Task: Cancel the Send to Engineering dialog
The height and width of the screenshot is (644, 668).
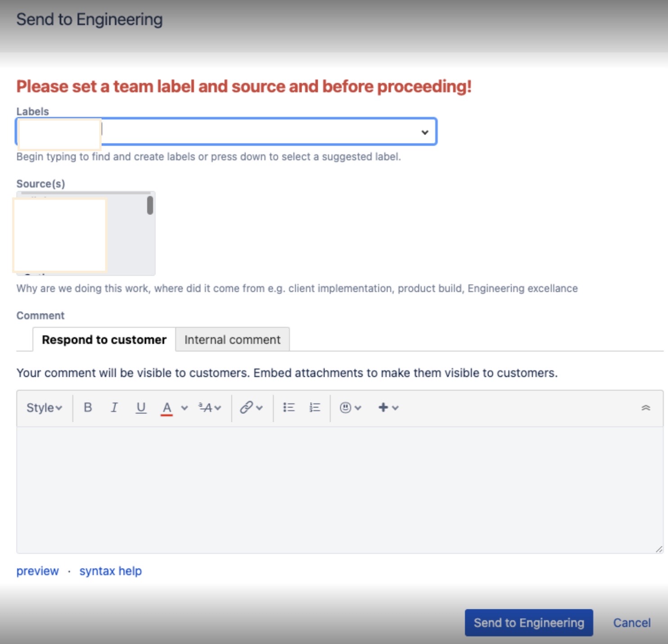Action: pyautogui.click(x=632, y=623)
